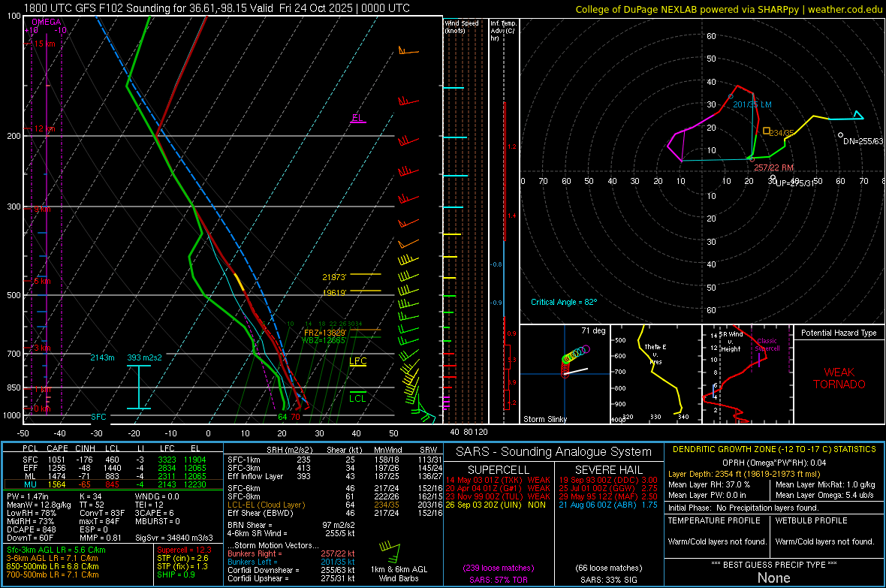886x588 pixels.
Task: Click the green LCL level marker
Action: 357,397
